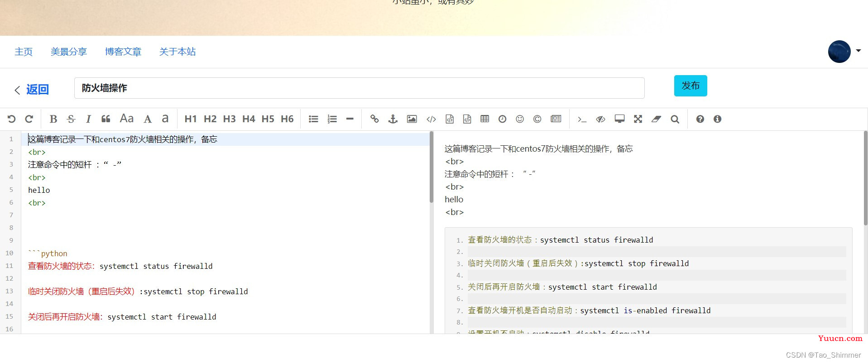Insert a horizontal rule

[350, 119]
